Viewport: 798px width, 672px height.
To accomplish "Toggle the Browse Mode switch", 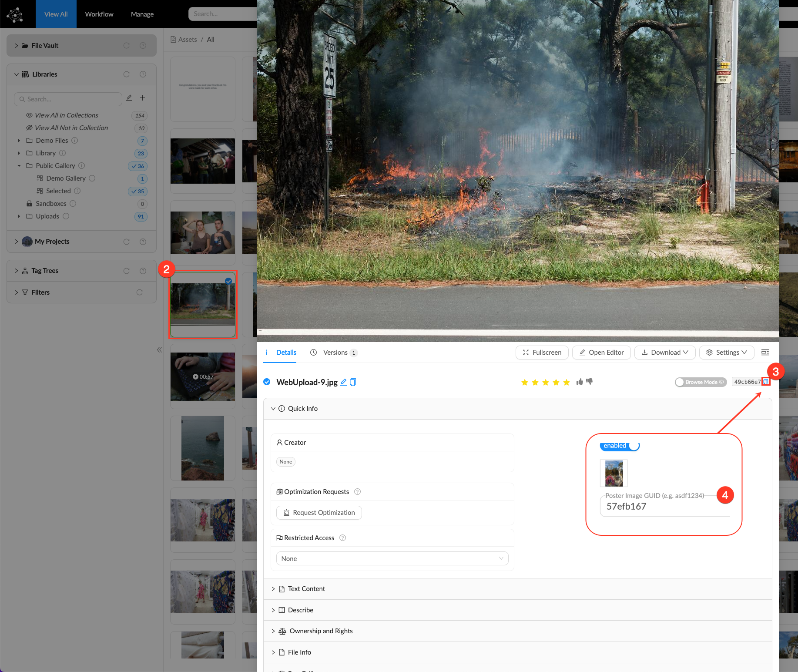I will (x=700, y=382).
